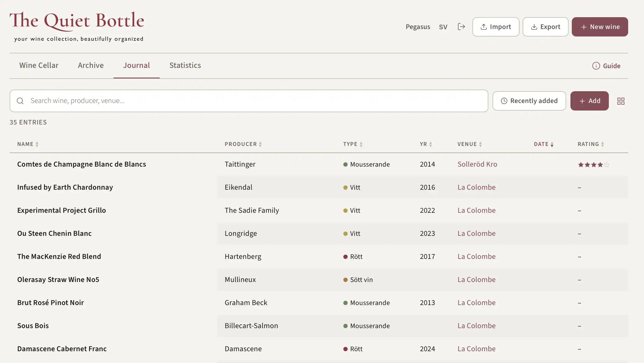Open The MacKenzie Red Blend entry
This screenshot has height=363, width=644.
coord(59,256)
